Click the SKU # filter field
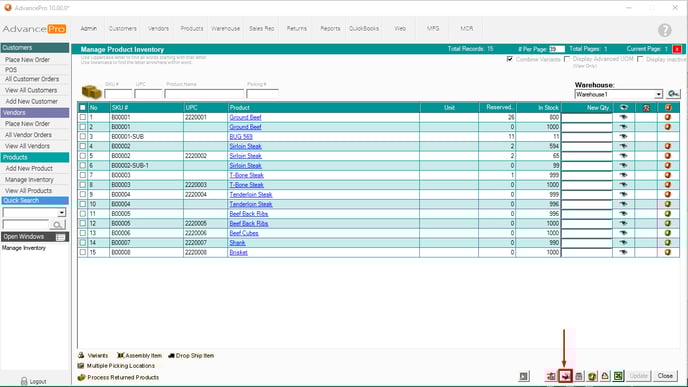Screen dimensions: 688x387 point(118,93)
